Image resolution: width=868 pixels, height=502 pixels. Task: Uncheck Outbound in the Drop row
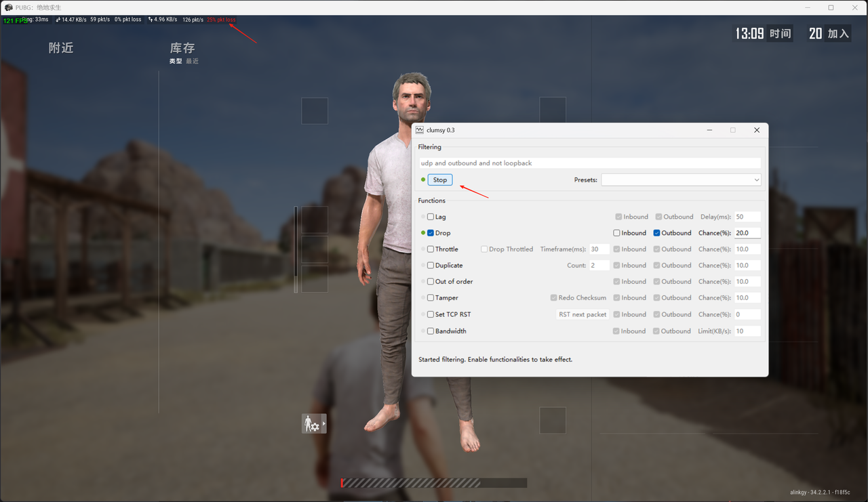pyautogui.click(x=656, y=233)
